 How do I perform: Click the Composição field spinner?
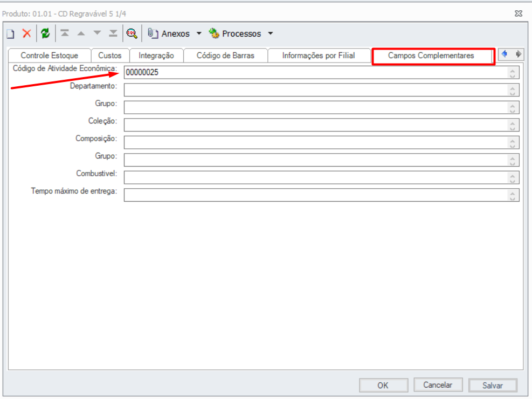point(512,142)
